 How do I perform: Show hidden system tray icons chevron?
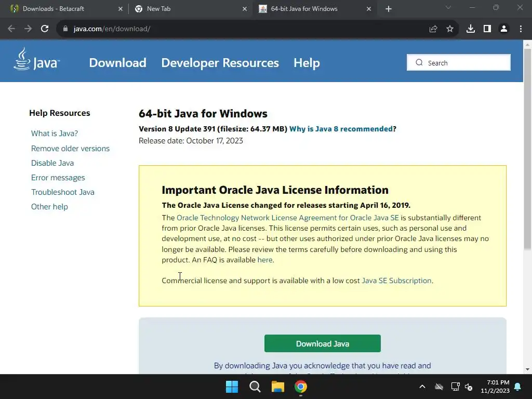click(422, 387)
